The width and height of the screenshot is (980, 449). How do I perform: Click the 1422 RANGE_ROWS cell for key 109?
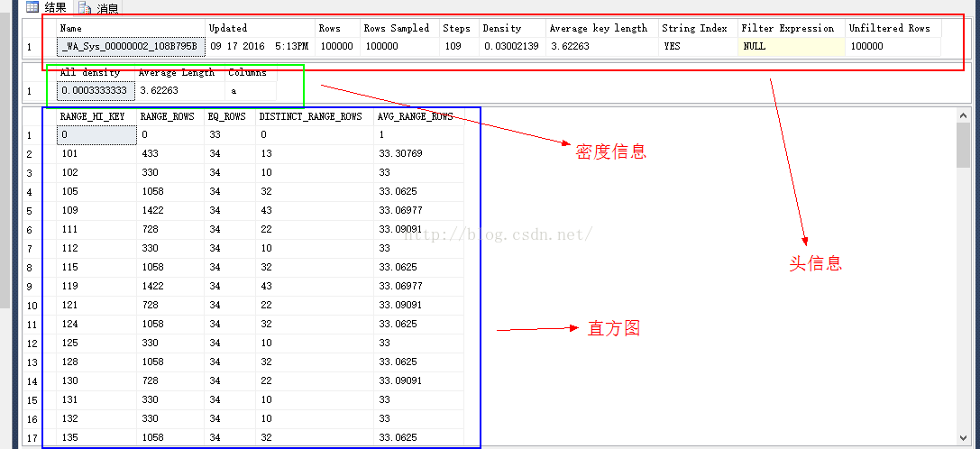click(170, 210)
